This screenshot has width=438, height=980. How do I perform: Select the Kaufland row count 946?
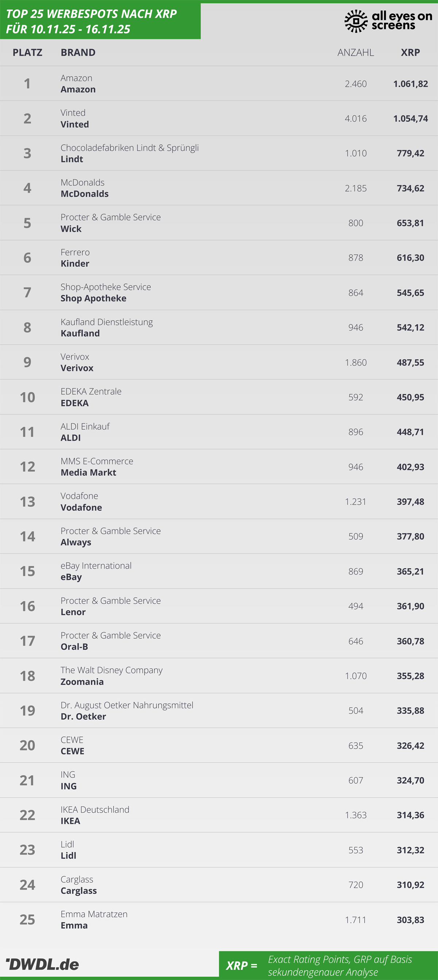(356, 328)
